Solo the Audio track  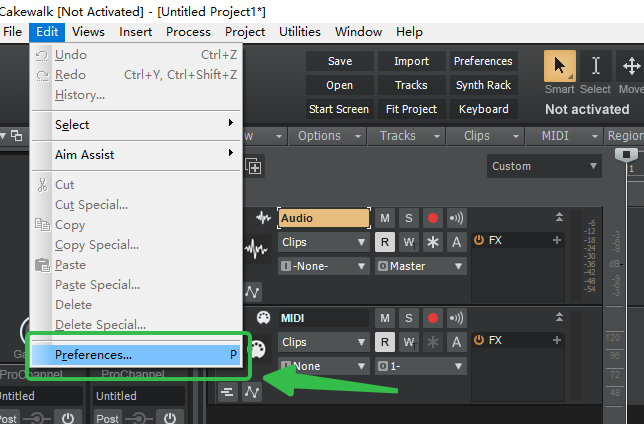pos(409,218)
